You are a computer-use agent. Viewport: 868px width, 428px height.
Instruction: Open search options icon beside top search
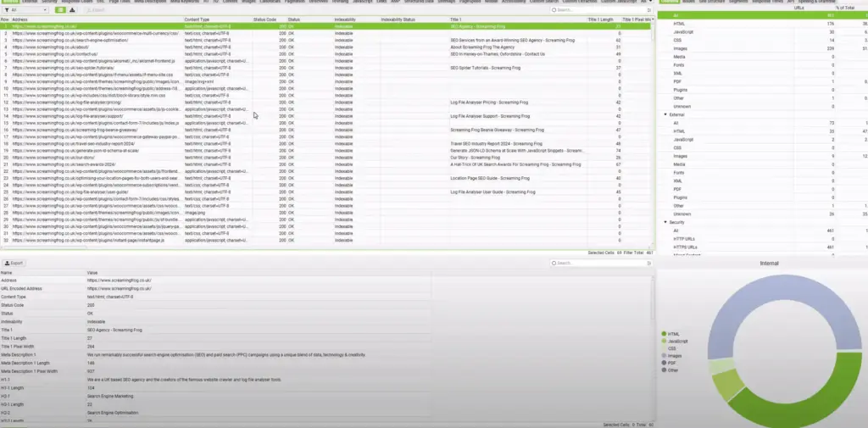648,10
